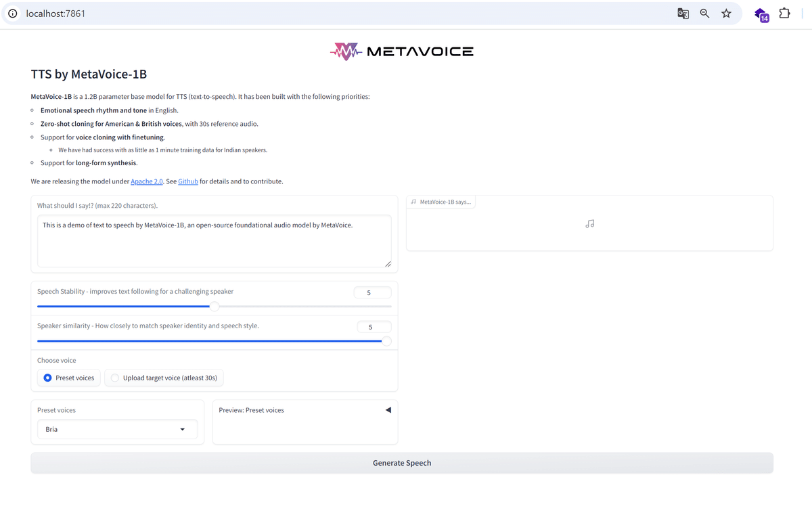Click the note icon beside 'MetaVoice-1B says...'

414,201
